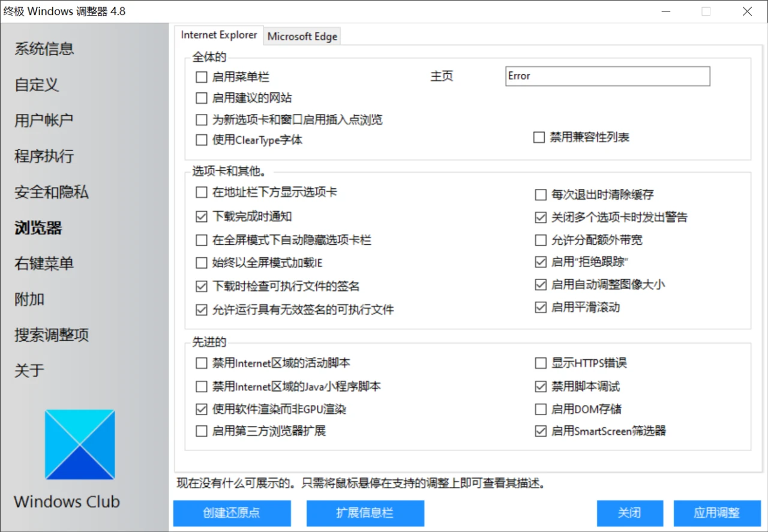Click the Windows Club logo icon
This screenshot has width=768, height=532.
point(80,444)
